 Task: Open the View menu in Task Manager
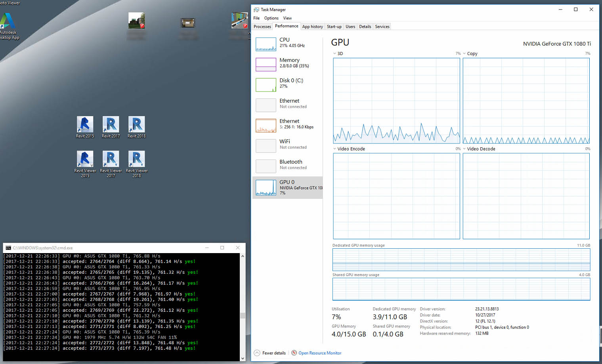point(287,18)
